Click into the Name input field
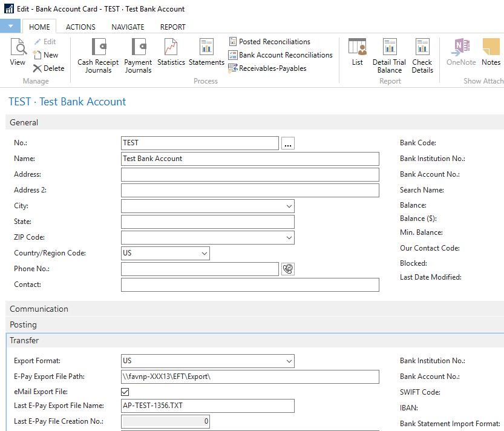Viewport: 504px width, 431px height. (250, 159)
